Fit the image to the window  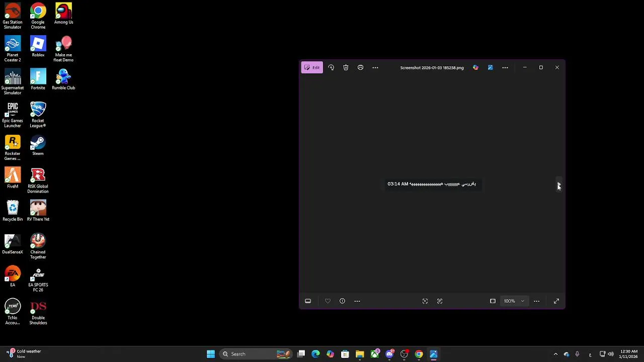[493, 301]
